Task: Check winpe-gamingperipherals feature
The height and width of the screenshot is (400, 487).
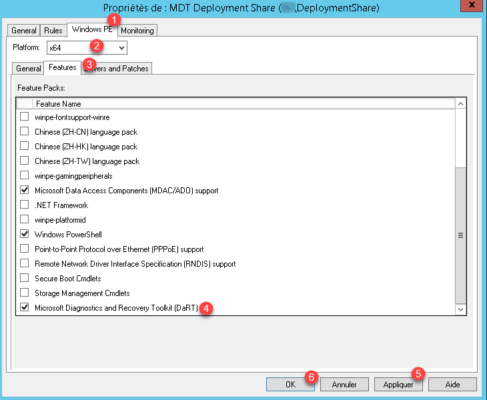Action: (x=24, y=176)
